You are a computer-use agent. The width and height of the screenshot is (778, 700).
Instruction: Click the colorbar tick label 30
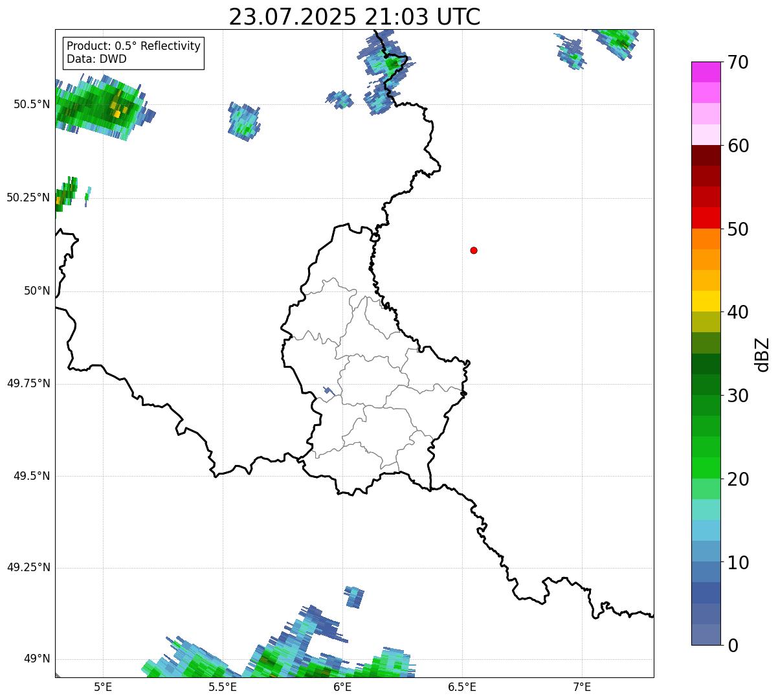point(738,396)
